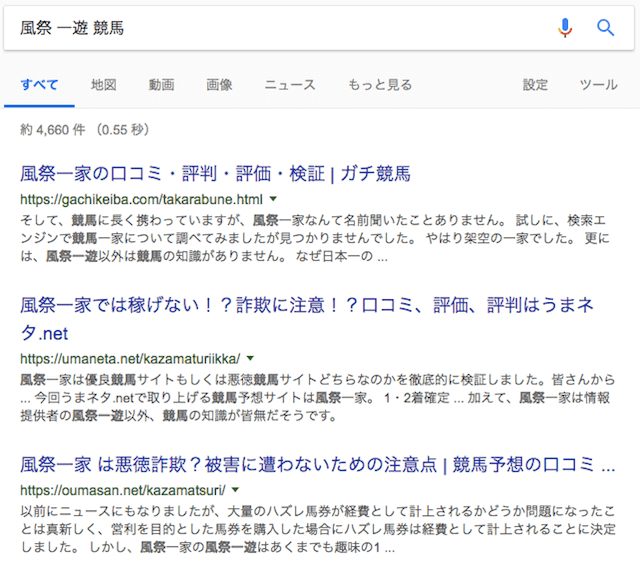The image size is (640, 563).
Task: Click the umaneta.net/kazamaturiikka/ URL
Action: (x=130, y=359)
